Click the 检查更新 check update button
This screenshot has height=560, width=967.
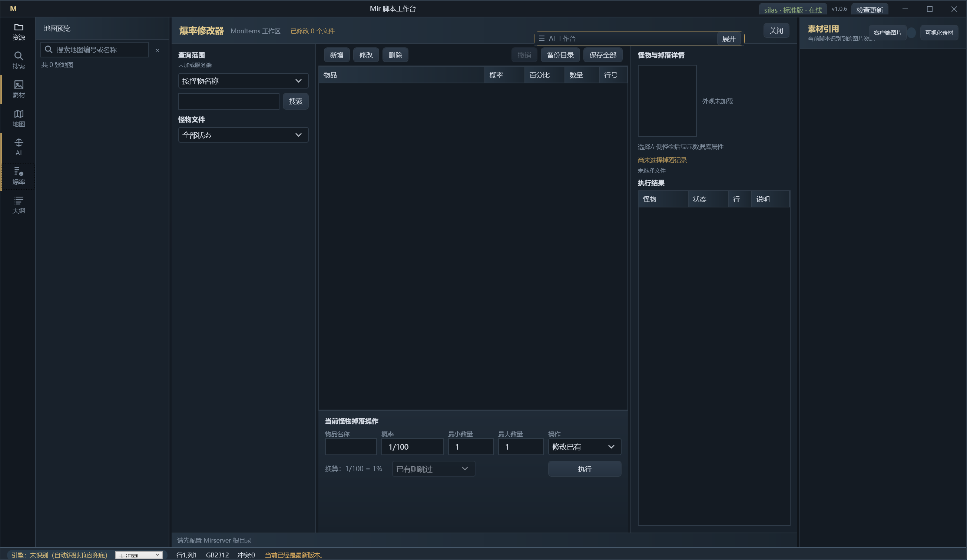pyautogui.click(x=869, y=10)
